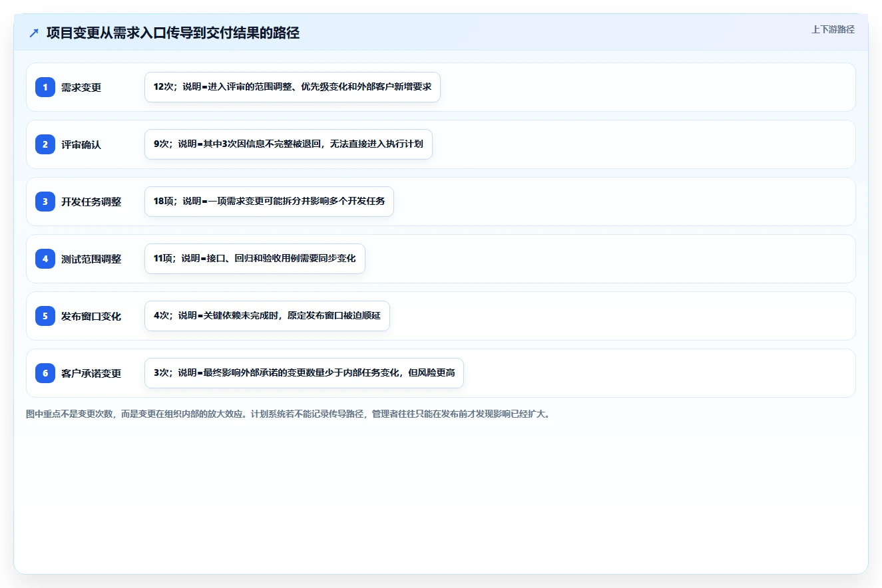Click the 需求变更 step label

(x=81, y=87)
